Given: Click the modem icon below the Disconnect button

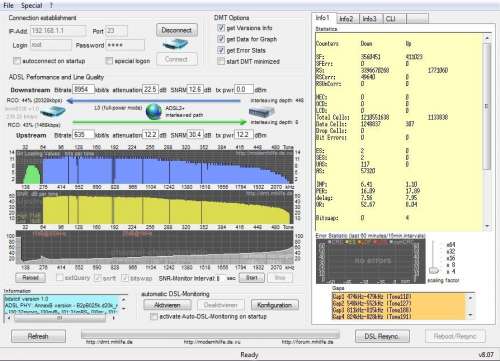Looking at the screenshot, I should point(175,44).
